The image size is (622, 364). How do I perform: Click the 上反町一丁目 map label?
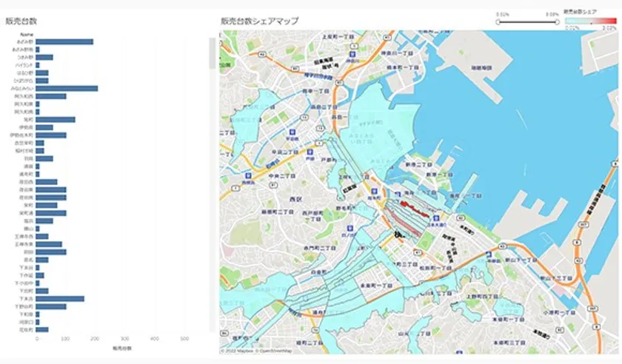click(x=338, y=36)
